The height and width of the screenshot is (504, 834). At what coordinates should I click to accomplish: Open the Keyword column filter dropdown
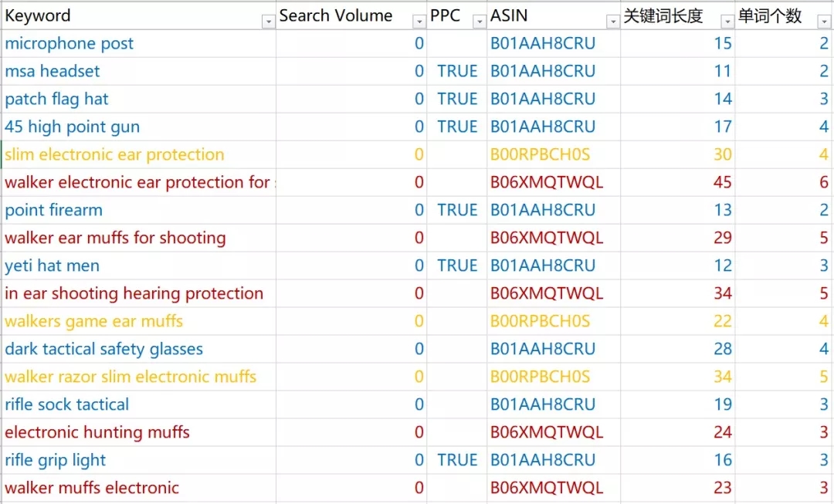pos(269,22)
